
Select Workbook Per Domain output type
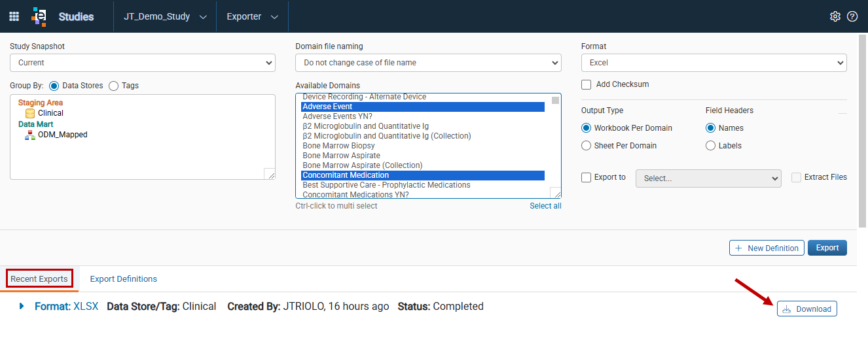pyautogui.click(x=587, y=128)
